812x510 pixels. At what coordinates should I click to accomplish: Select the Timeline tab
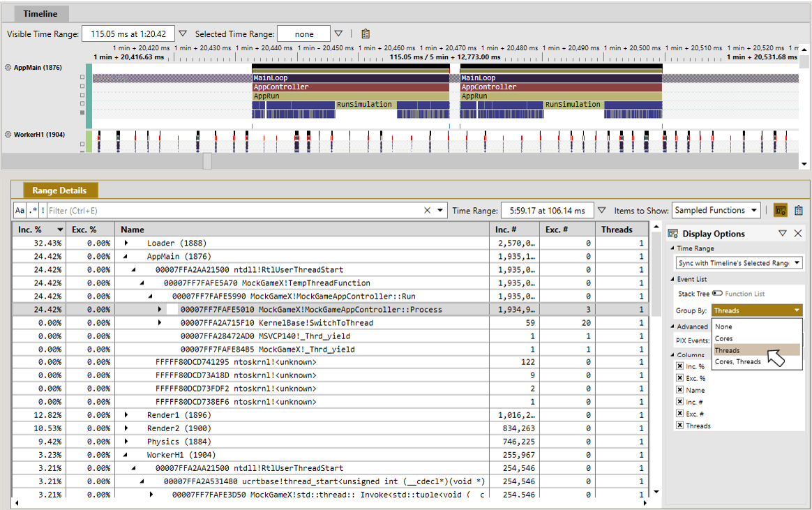(x=40, y=14)
